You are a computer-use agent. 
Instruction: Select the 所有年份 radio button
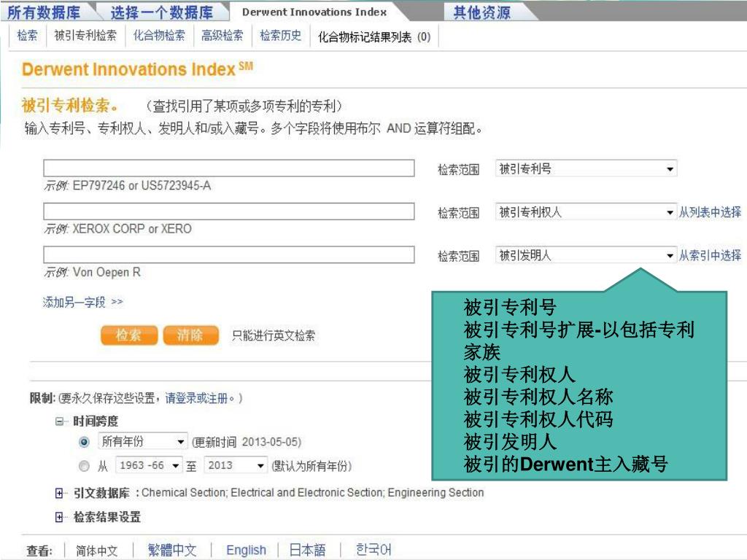[x=84, y=442]
